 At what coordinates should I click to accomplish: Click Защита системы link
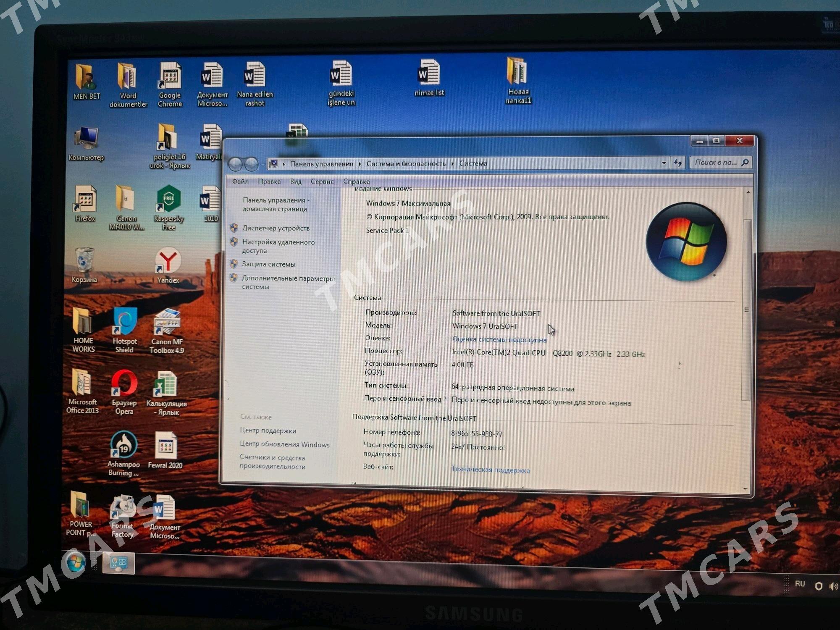tap(268, 264)
